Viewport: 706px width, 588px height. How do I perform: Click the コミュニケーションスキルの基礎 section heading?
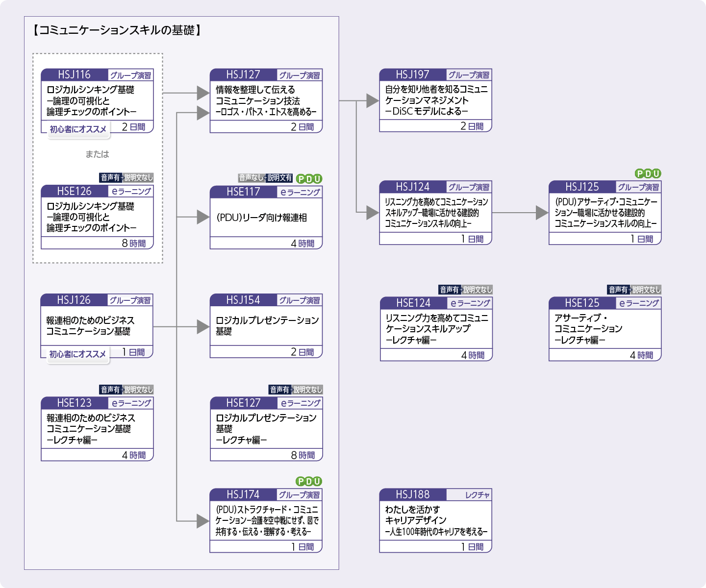[117, 30]
